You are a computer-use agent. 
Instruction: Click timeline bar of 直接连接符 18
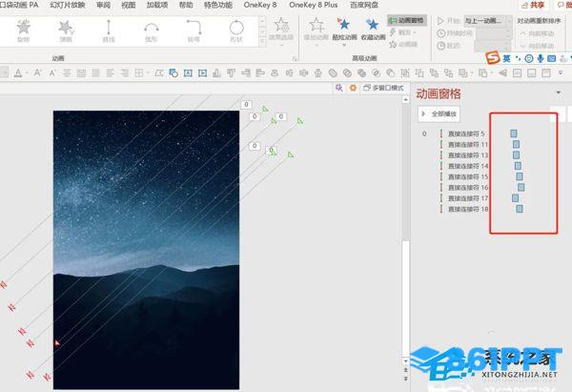[520, 209]
